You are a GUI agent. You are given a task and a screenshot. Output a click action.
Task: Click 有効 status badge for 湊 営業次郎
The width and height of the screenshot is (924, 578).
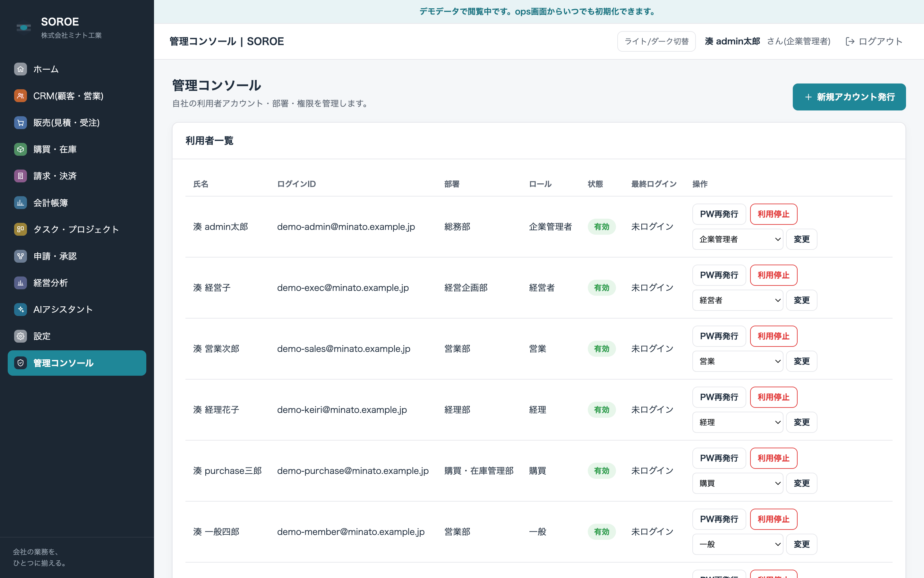click(x=602, y=349)
